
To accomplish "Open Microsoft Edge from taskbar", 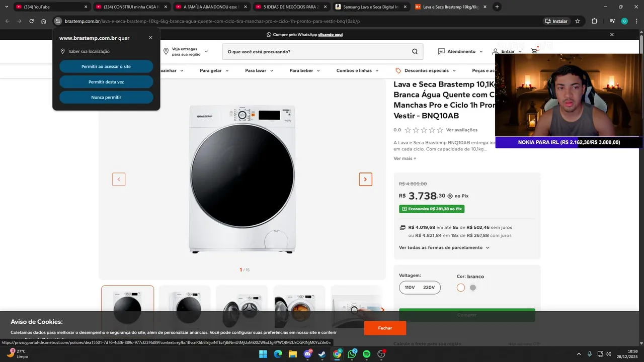I will (x=278, y=354).
